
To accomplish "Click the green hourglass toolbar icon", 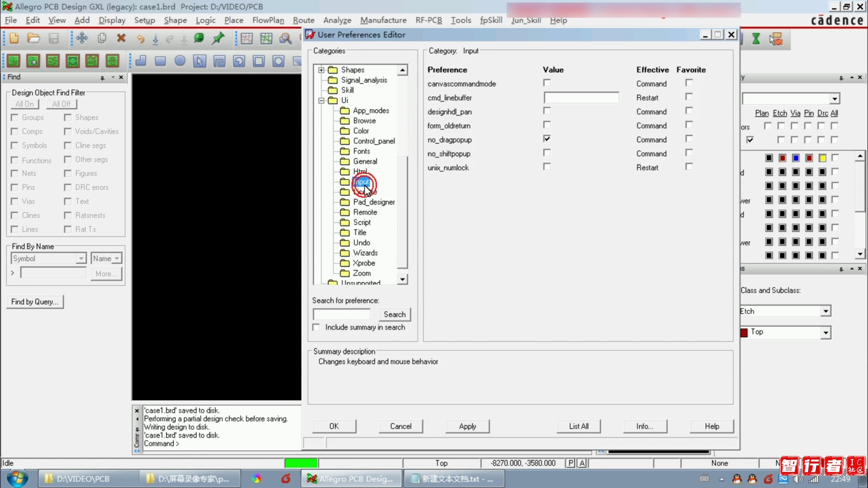I will (x=756, y=39).
